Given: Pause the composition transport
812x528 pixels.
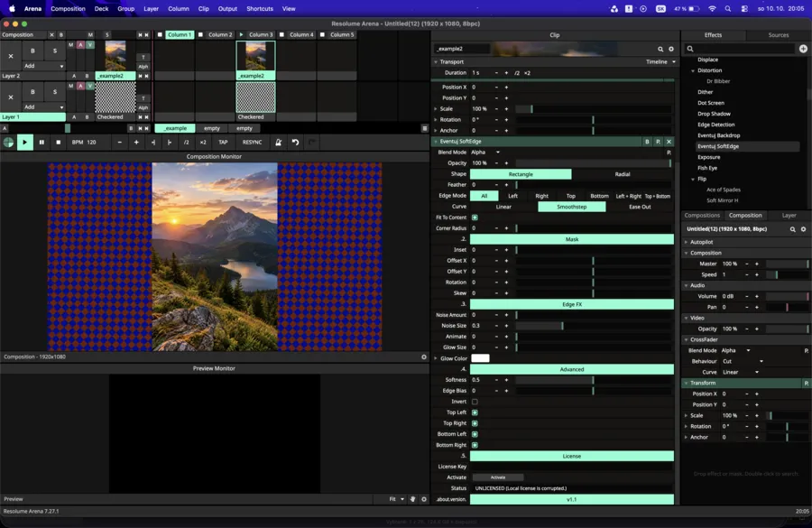Looking at the screenshot, I should coord(42,143).
